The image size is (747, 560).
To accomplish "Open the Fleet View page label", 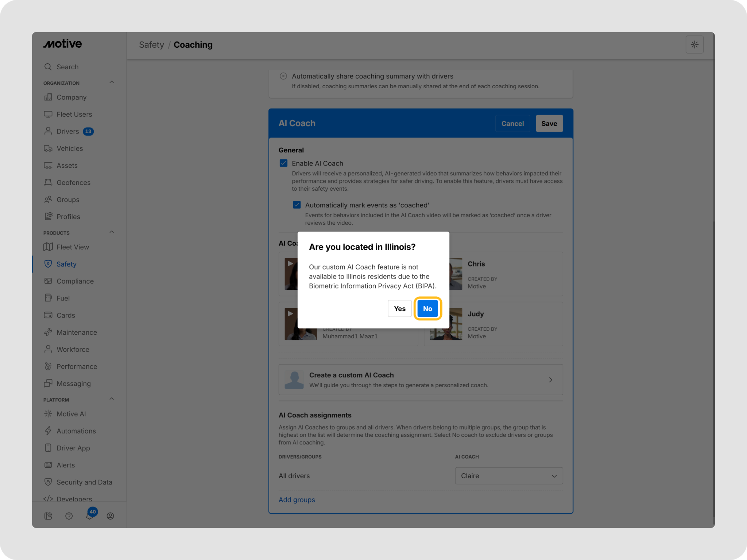I will (73, 247).
